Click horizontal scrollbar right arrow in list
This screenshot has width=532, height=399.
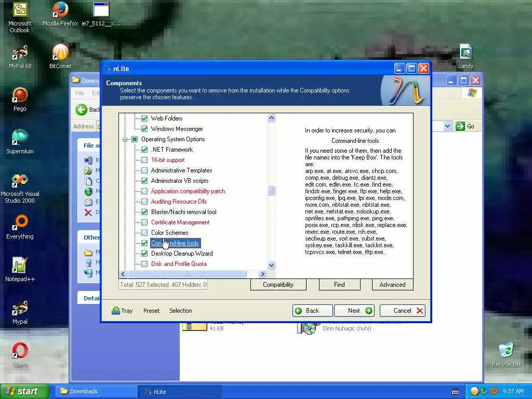click(x=262, y=274)
